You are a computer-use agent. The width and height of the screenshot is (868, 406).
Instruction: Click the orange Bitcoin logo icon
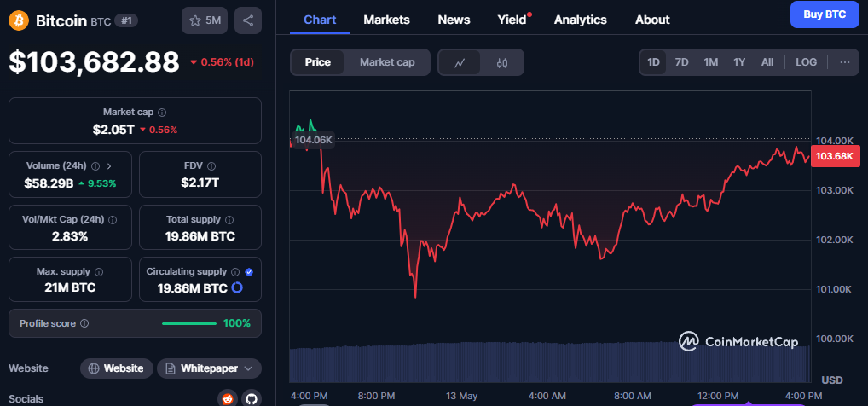point(20,21)
